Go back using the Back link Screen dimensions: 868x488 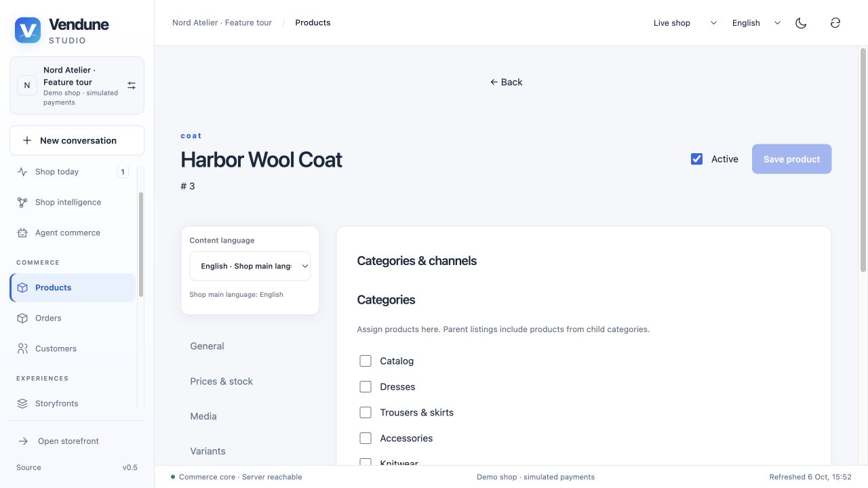[x=506, y=82]
